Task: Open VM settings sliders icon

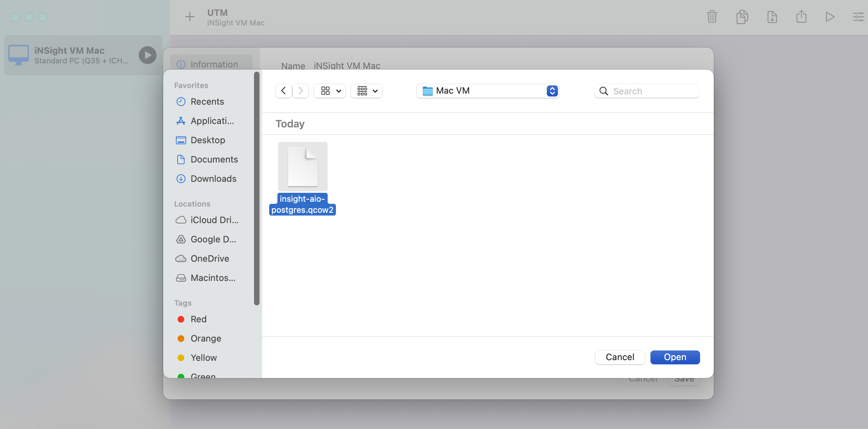Action: [x=858, y=17]
